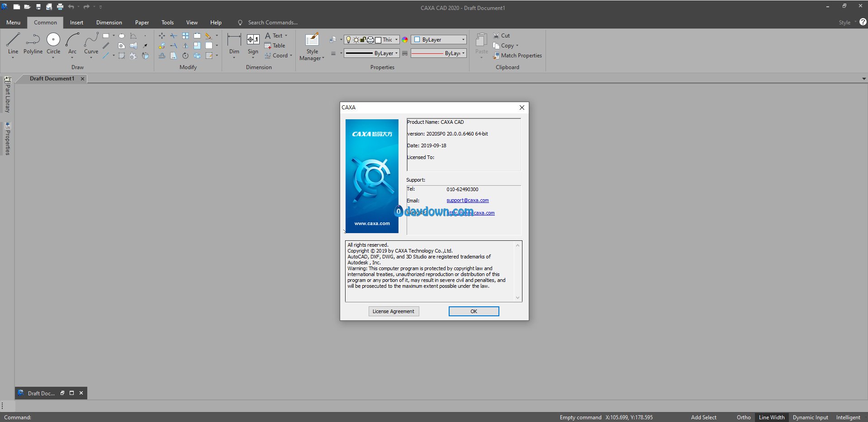The height and width of the screenshot is (422, 868).
Task: Choose the Ellipse tool in Draw
Action: point(122,36)
